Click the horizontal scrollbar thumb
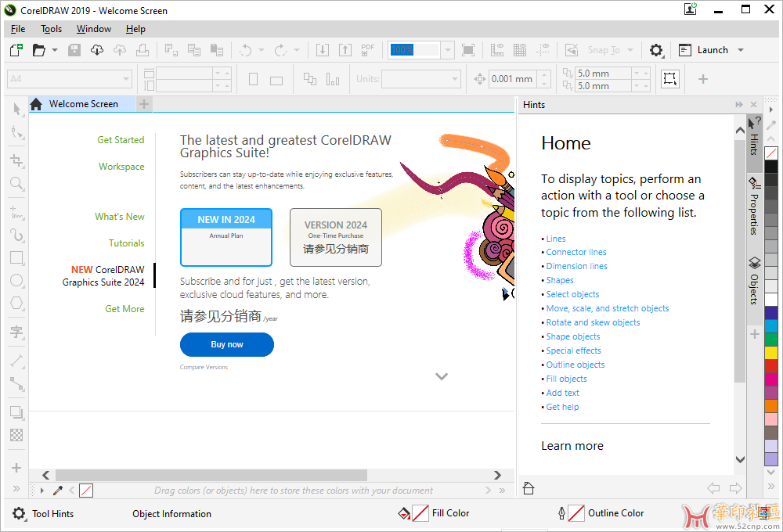783x532 pixels. (211, 475)
